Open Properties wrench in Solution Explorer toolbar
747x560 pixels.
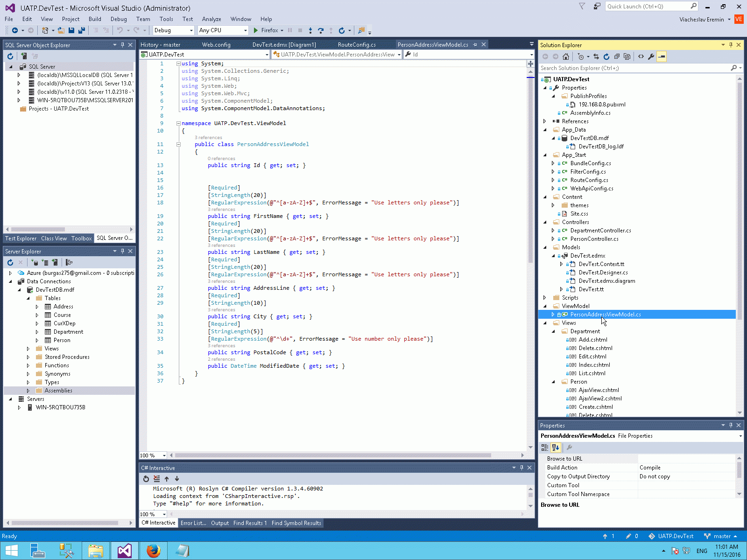click(x=651, y=56)
